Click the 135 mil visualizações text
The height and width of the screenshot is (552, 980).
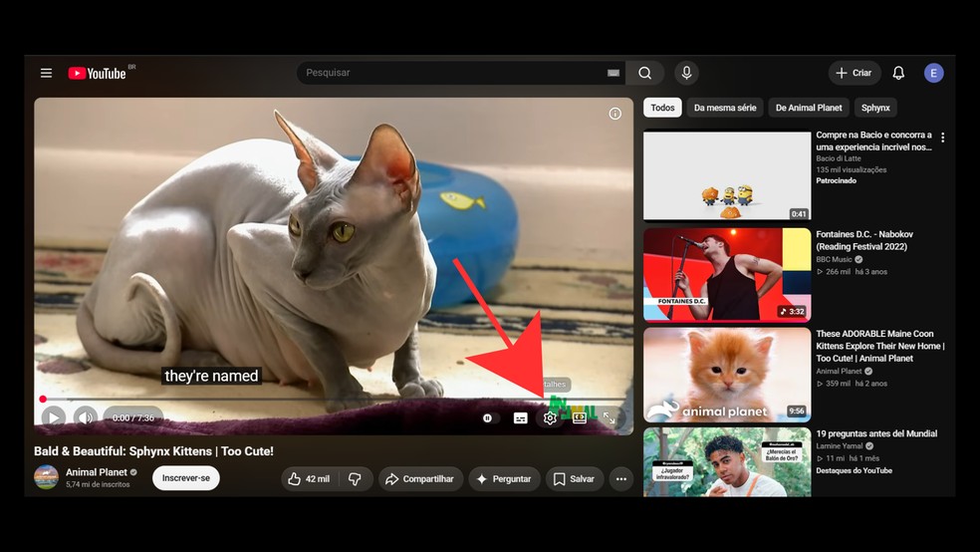click(852, 169)
